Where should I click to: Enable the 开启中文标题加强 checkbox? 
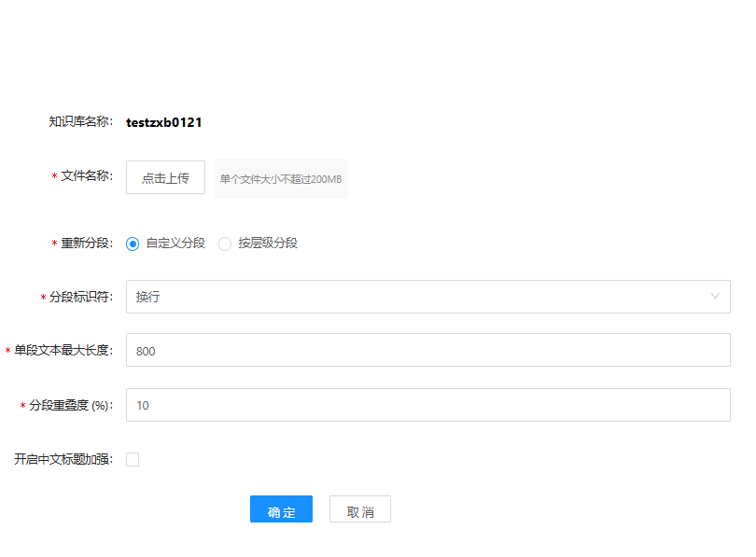133,459
